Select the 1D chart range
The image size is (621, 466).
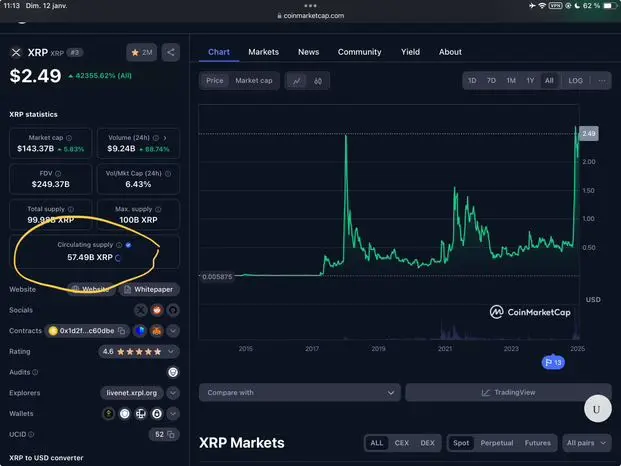pos(472,81)
